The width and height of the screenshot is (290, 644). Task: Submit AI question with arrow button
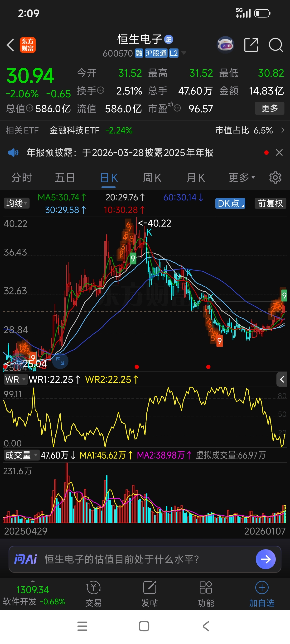[266, 559]
